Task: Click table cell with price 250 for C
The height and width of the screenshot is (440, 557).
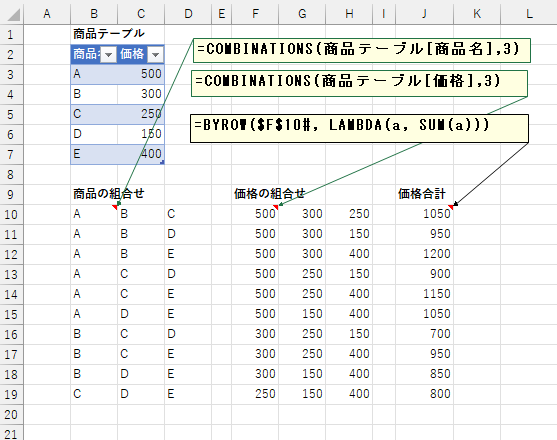Action: pos(141,114)
